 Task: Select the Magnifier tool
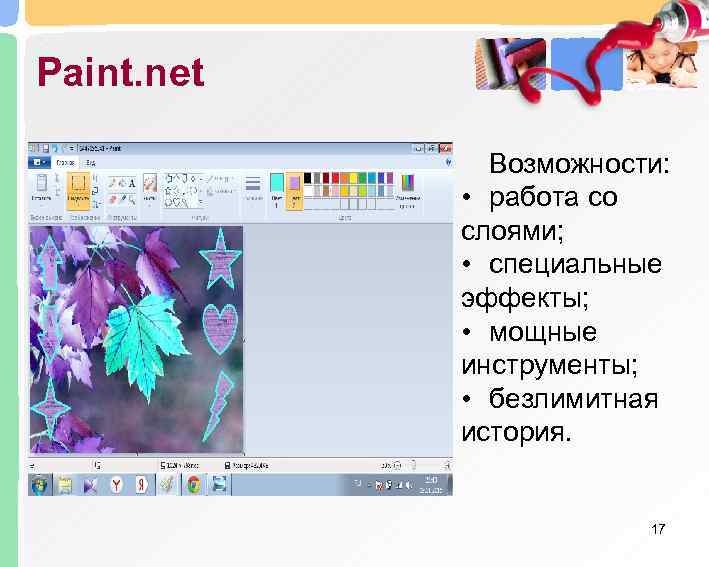132,199
